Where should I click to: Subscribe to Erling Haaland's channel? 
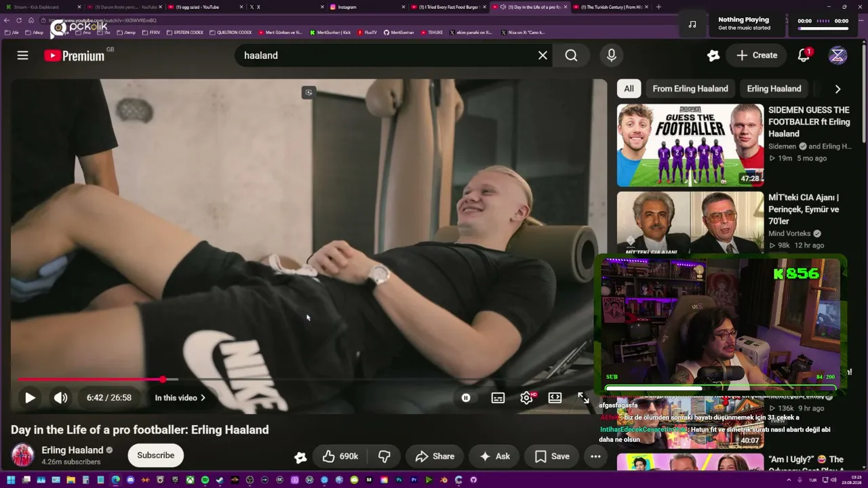[x=156, y=455]
